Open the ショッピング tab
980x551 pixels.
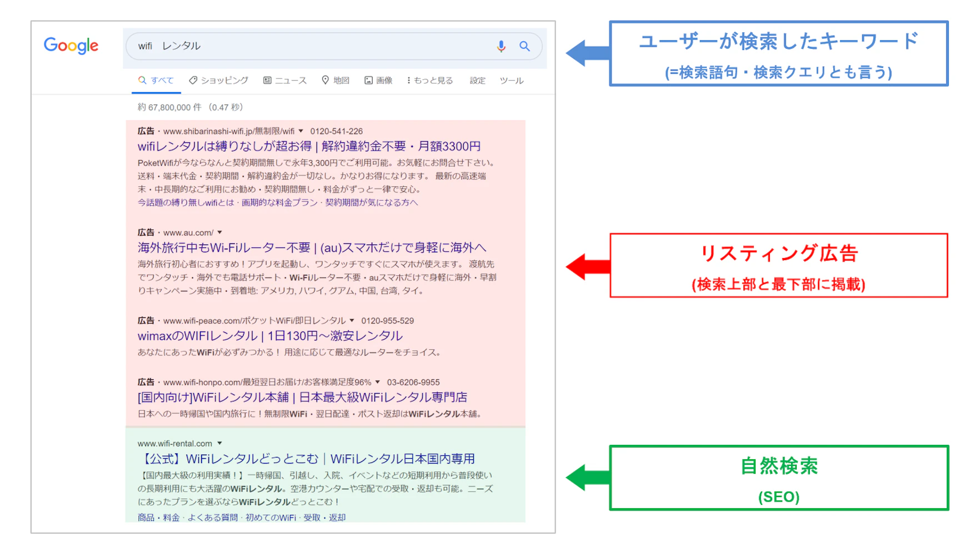point(218,81)
